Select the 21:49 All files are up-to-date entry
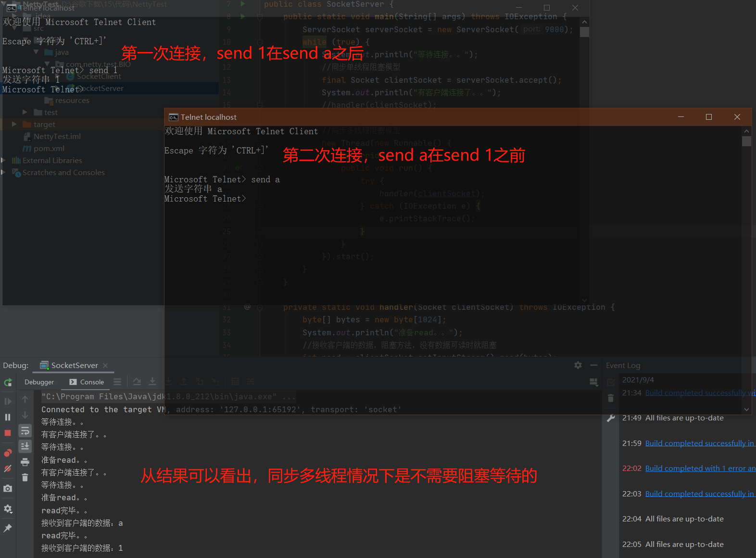The height and width of the screenshot is (558, 756). tap(684, 418)
